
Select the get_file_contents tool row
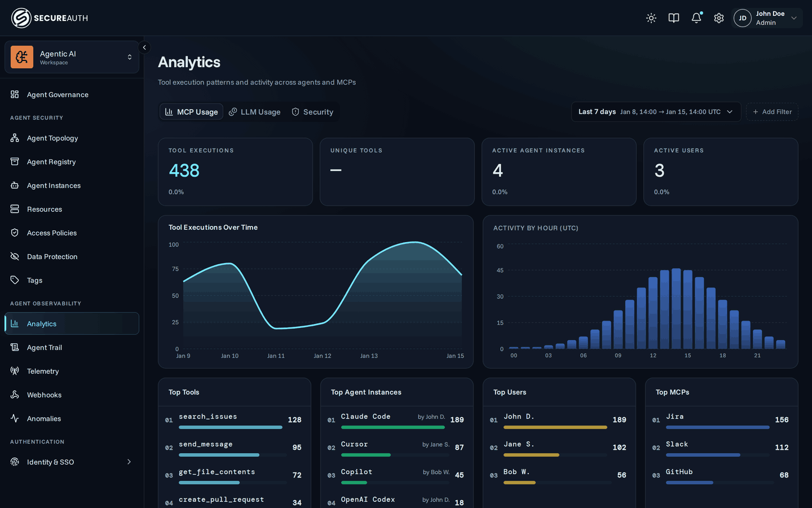235,475
